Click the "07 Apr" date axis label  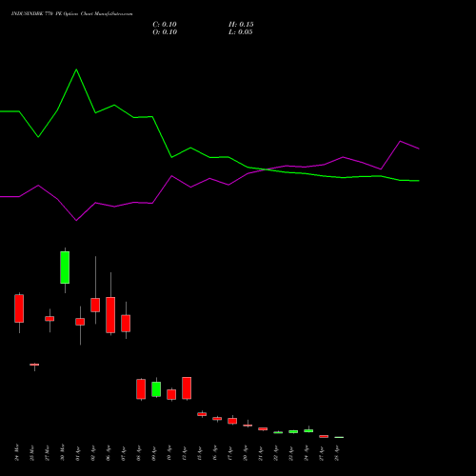(x=124, y=453)
